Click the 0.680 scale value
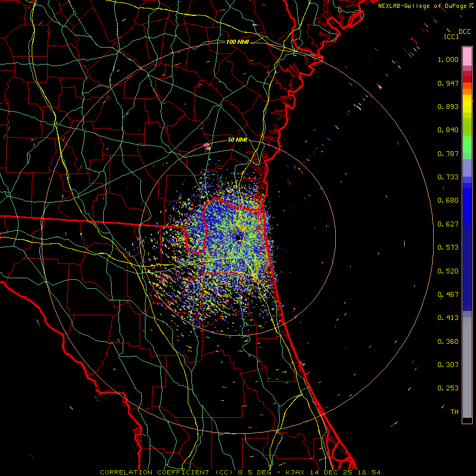This screenshot has height=476, width=476. [448, 200]
